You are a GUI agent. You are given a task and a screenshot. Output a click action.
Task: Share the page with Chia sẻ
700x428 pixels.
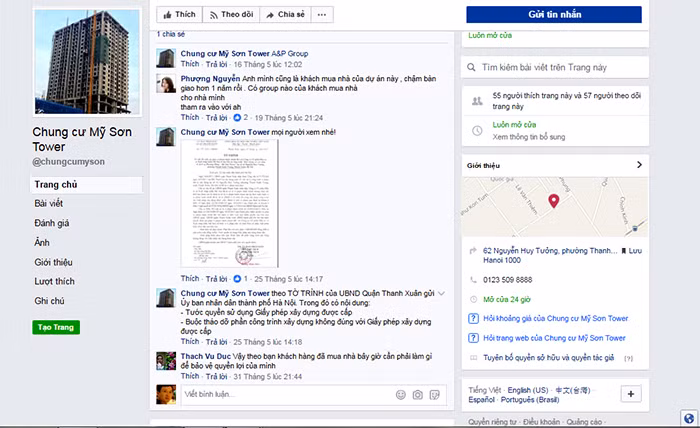click(286, 15)
